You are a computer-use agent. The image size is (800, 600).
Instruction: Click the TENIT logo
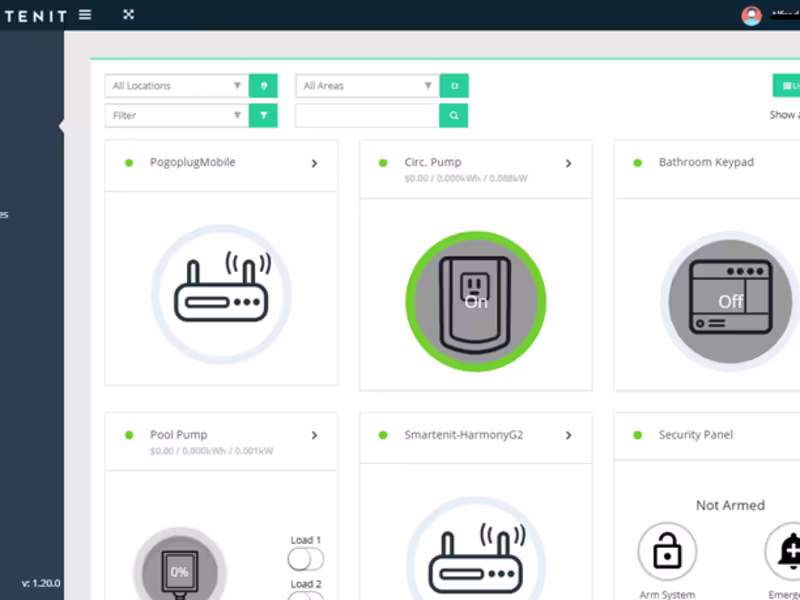click(x=35, y=16)
